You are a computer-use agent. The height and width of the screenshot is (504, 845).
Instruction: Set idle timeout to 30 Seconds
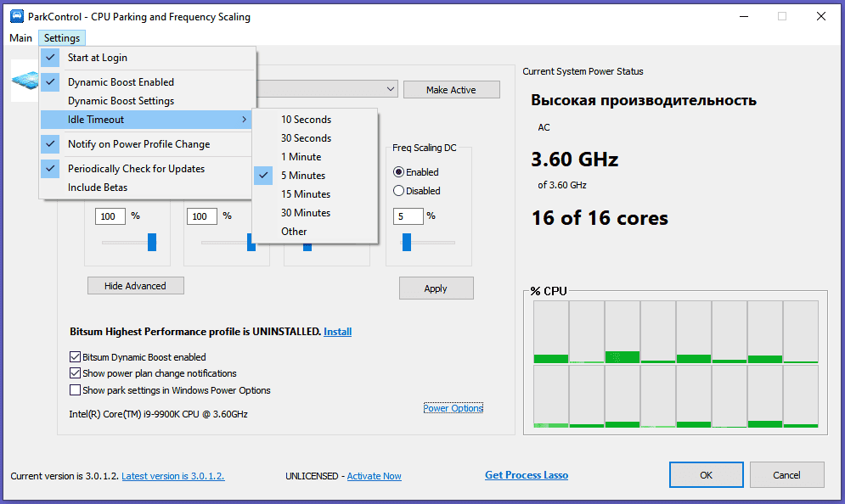[x=315, y=137]
